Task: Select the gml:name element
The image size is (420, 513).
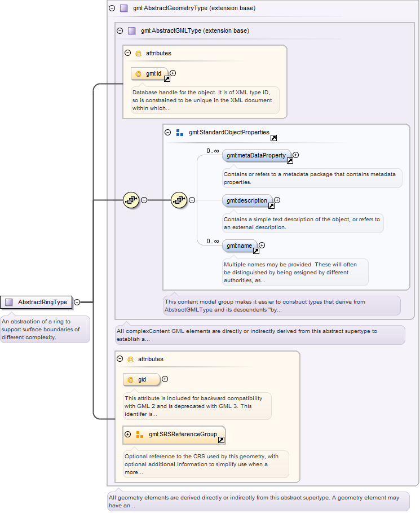Action: point(239,245)
